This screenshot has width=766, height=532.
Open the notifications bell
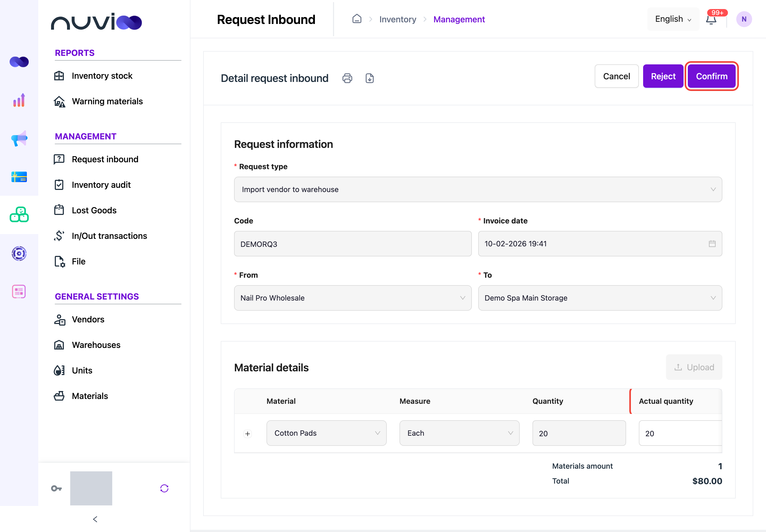711,19
